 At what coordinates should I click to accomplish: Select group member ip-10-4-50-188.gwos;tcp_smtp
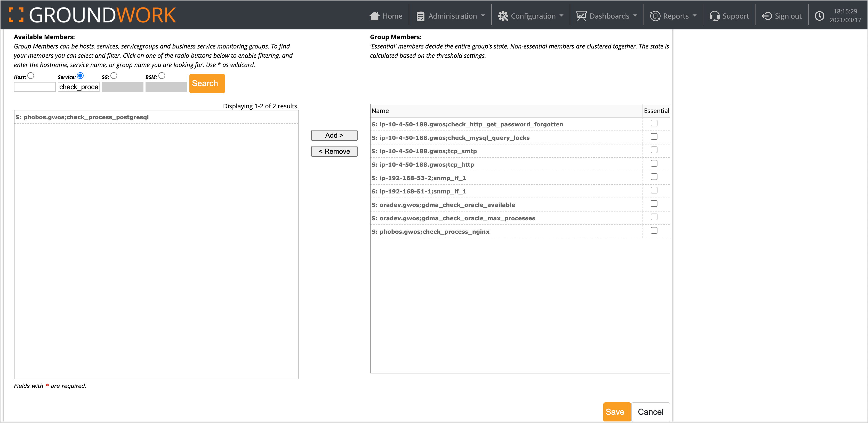click(x=507, y=151)
